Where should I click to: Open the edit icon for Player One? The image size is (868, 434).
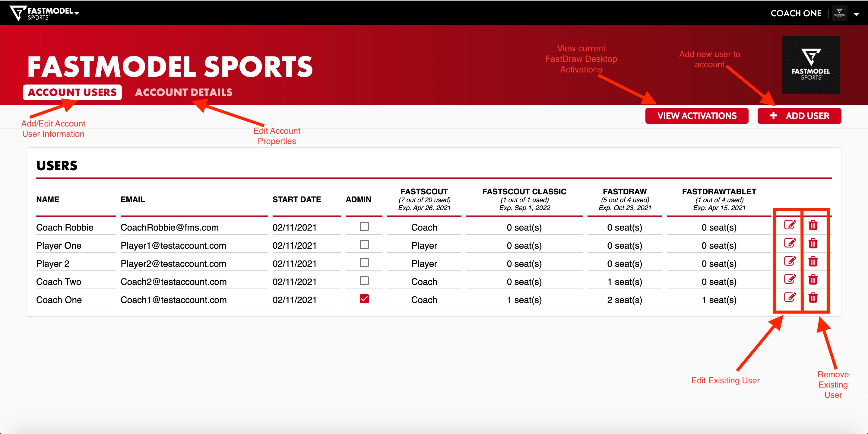[790, 243]
